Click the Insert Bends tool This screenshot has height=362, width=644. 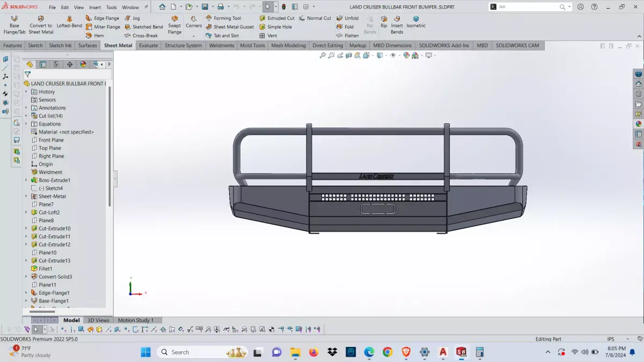(x=397, y=25)
